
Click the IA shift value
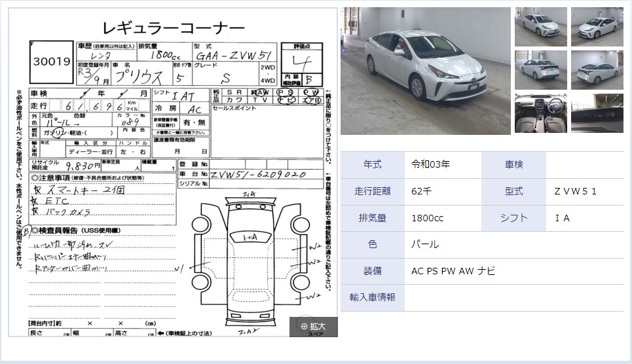[x=563, y=218]
